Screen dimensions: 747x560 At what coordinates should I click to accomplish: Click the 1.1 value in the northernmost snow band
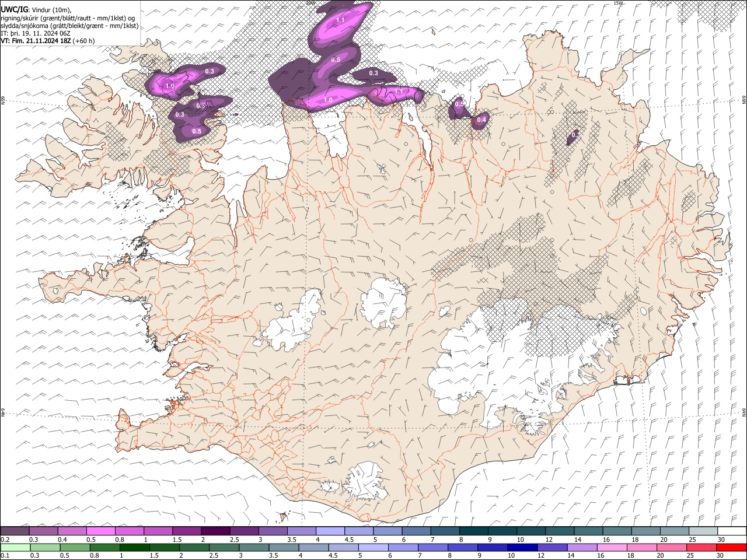341,20
